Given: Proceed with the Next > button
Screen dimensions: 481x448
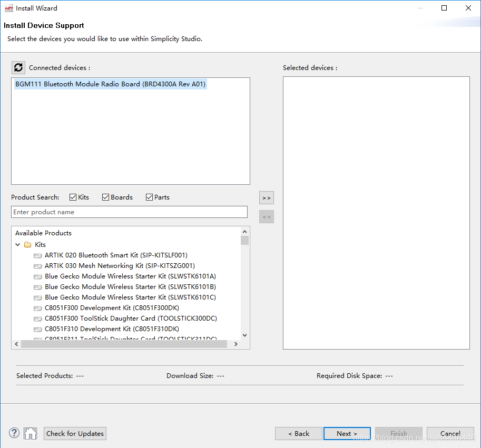Looking at the screenshot, I should click(x=347, y=434).
